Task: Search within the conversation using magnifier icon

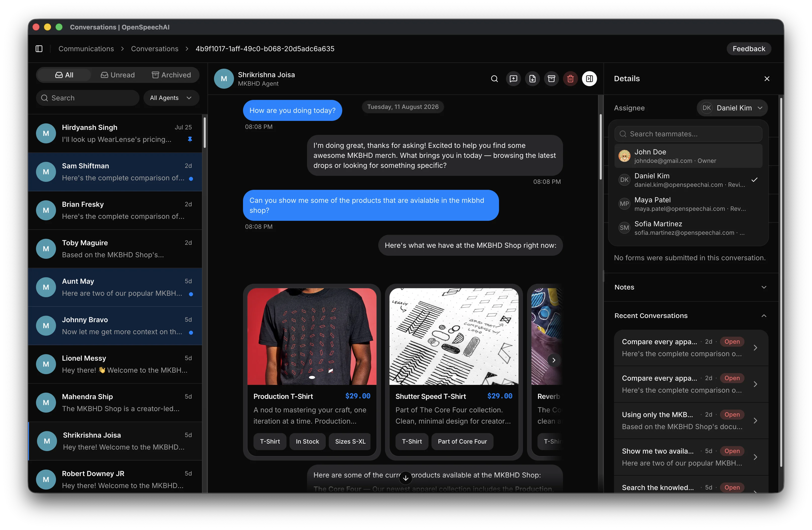Action: pyautogui.click(x=494, y=79)
